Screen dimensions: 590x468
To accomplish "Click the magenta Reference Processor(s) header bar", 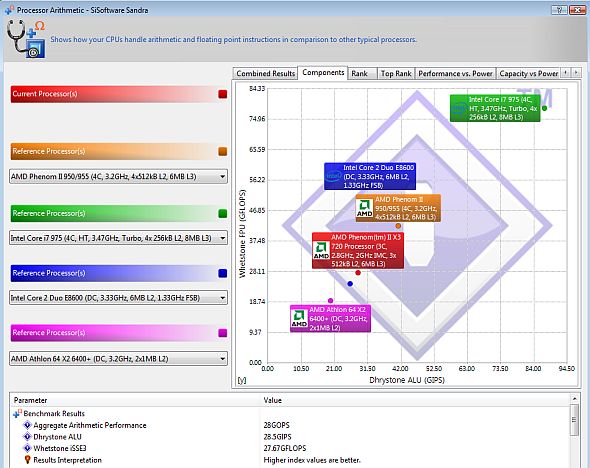I will (x=114, y=333).
